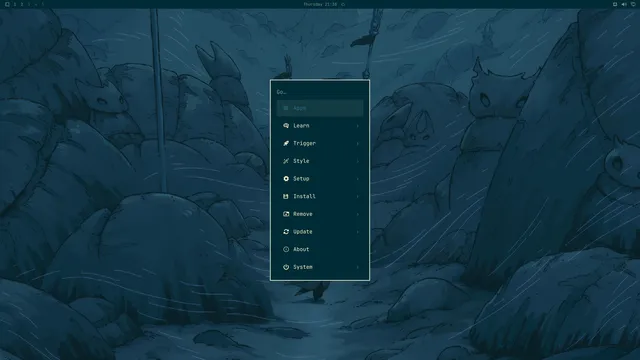Click the update indicator beside the clock
This screenshot has height=360, width=640.
pyautogui.click(x=343, y=4)
